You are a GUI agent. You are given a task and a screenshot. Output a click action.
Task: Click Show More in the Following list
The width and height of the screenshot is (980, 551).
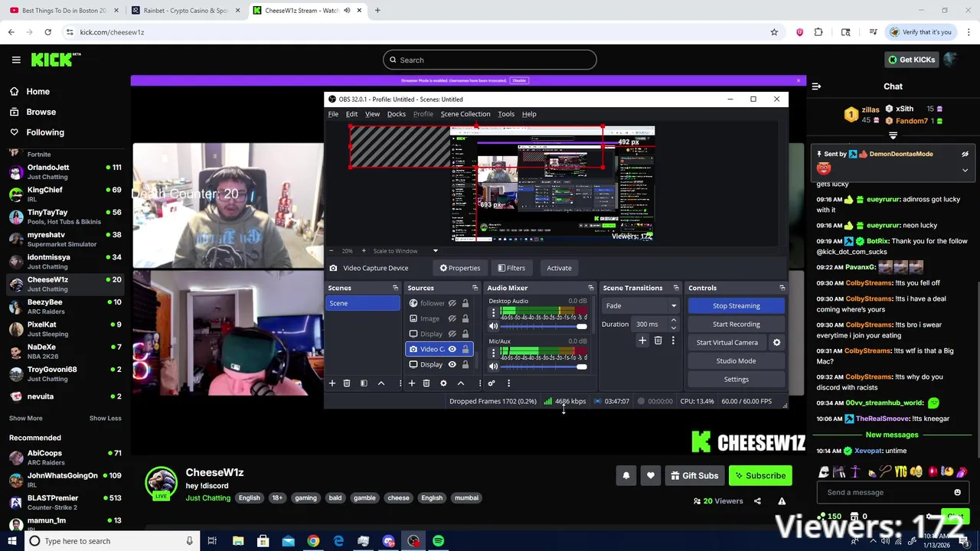(x=26, y=418)
